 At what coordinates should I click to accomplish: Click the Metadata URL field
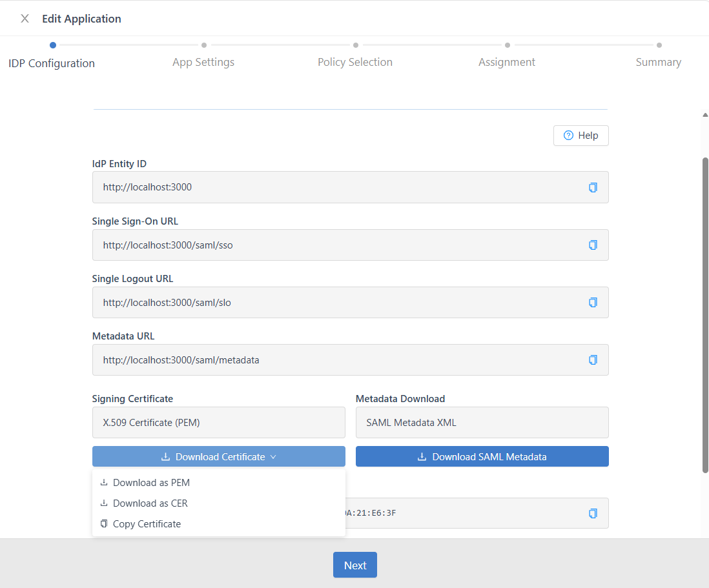pos(351,360)
